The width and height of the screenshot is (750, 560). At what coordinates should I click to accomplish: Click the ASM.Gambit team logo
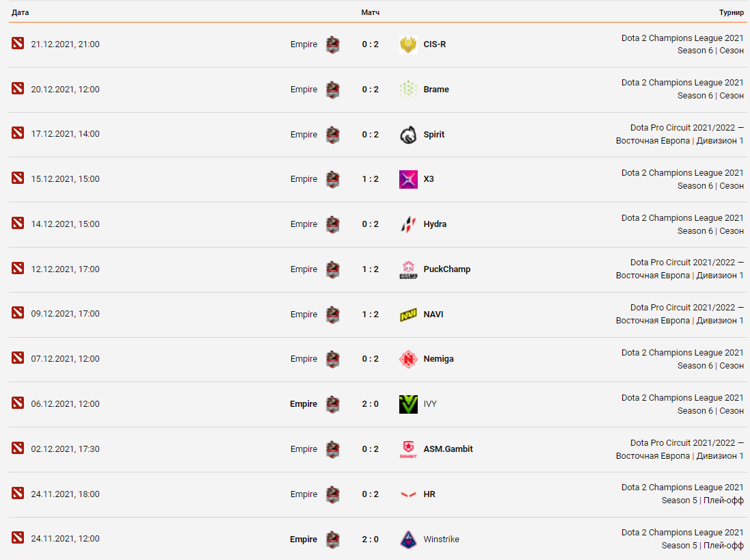click(x=408, y=449)
